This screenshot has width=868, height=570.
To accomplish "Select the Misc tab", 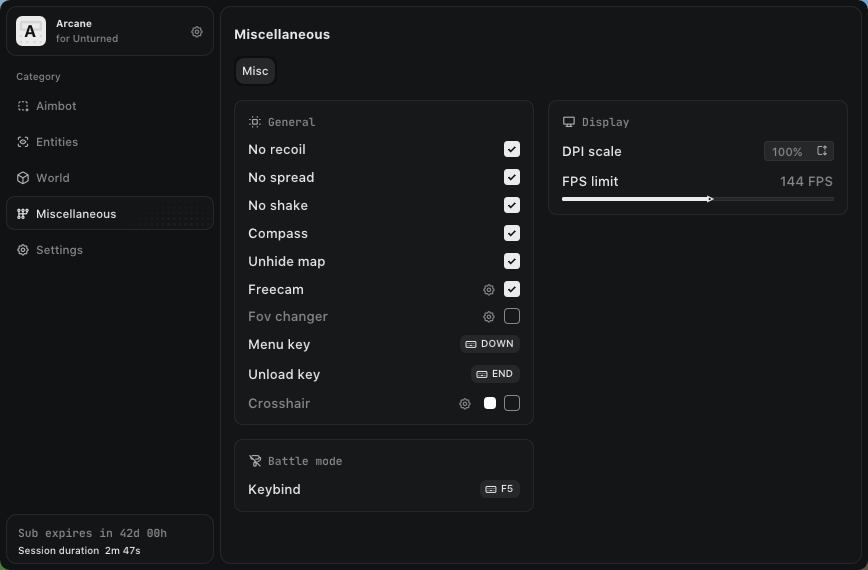I will [255, 71].
